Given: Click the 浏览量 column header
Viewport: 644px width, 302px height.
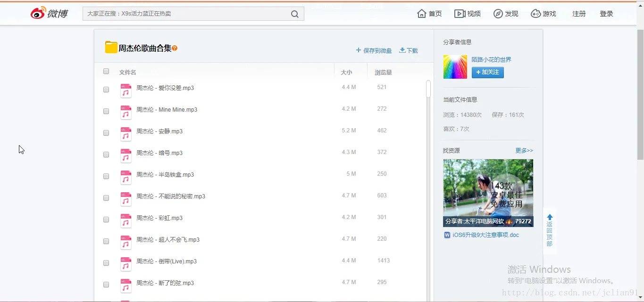Looking at the screenshot, I should (383, 72).
